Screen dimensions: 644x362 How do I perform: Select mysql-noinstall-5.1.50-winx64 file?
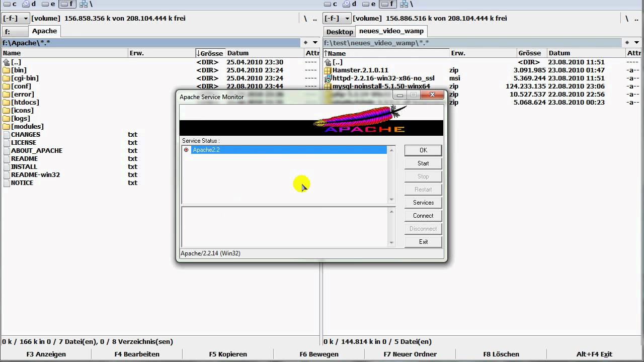tap(381, 86)
